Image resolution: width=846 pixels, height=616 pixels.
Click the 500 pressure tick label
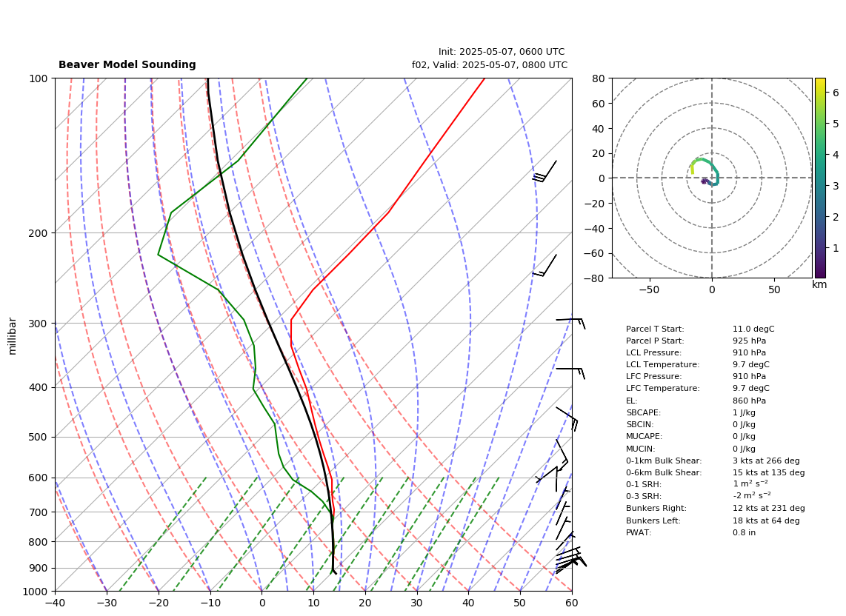(39, 437)
